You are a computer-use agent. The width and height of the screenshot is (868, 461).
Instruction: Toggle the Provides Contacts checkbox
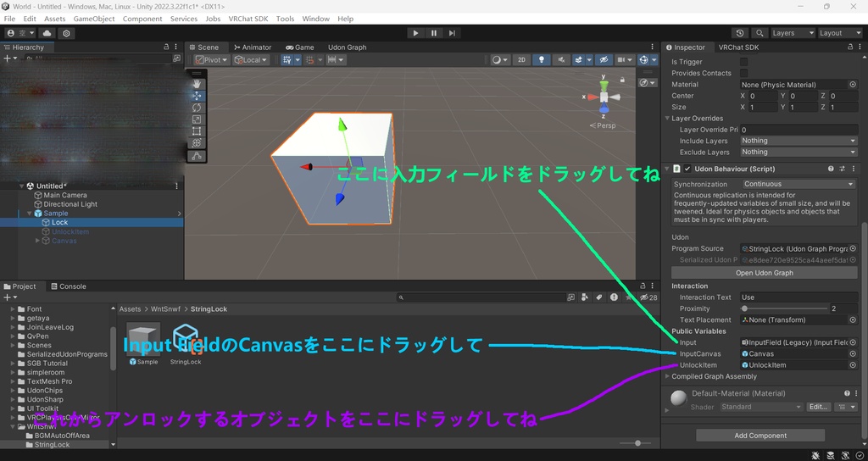tap(744, 73)
